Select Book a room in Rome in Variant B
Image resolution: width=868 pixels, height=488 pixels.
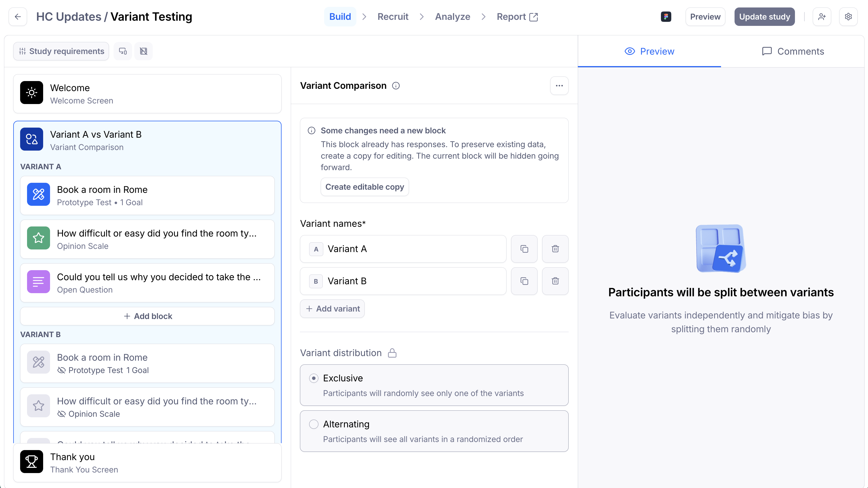click(x=147, y=363)
